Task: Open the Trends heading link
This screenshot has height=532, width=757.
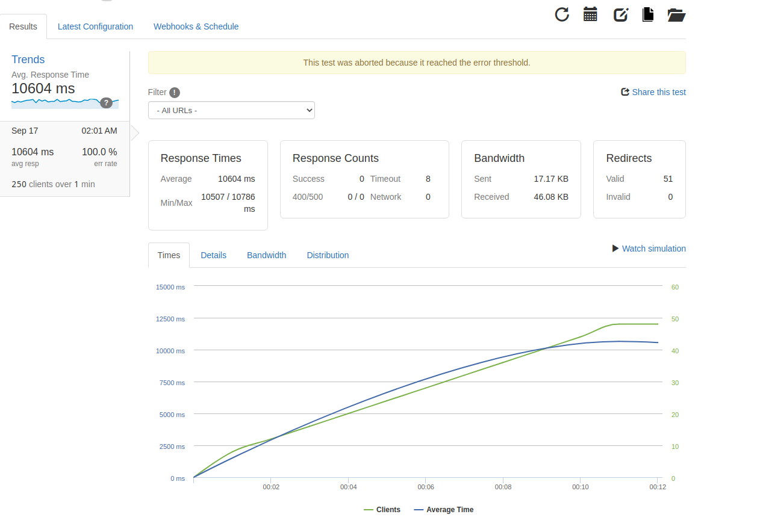Action: pos(28,60)
